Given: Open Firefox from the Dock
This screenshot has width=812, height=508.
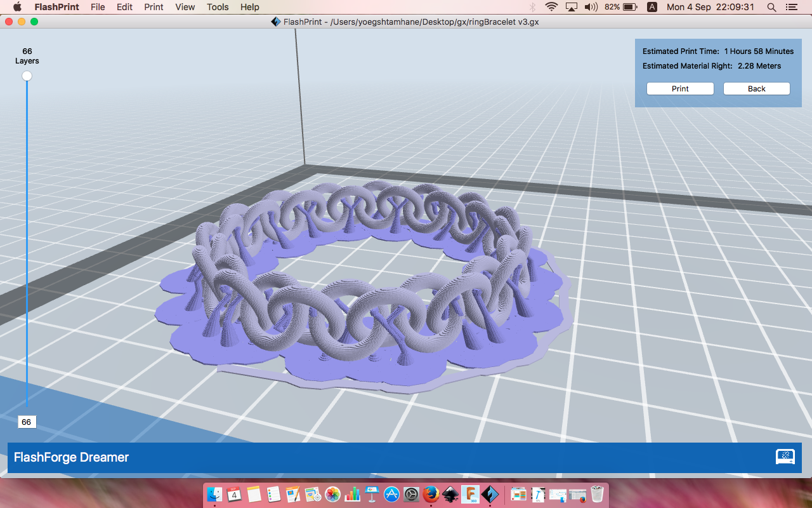Looking at the screenshot, I should [431, 493].
